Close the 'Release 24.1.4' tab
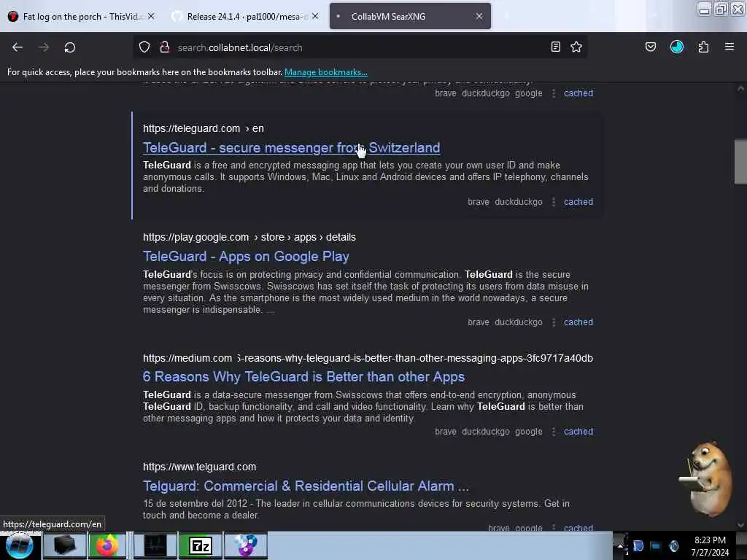This screenshot has height=560, width=747. 315,16
